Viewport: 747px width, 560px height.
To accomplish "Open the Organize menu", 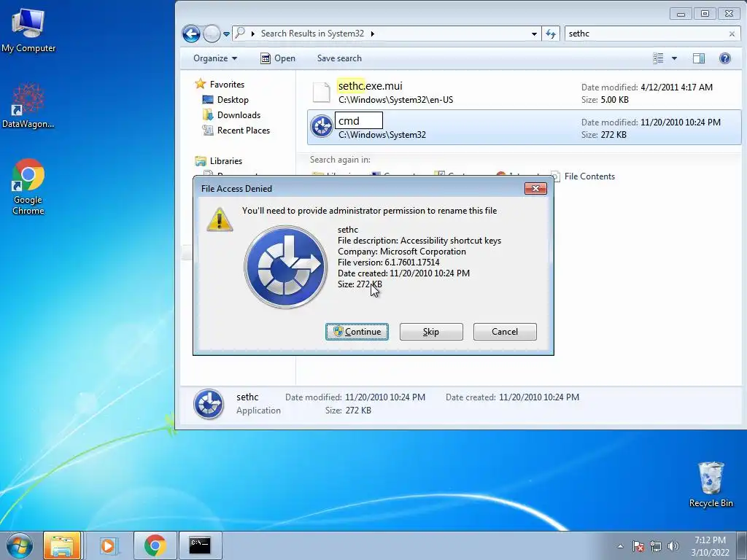I will [x=215, y=58].
